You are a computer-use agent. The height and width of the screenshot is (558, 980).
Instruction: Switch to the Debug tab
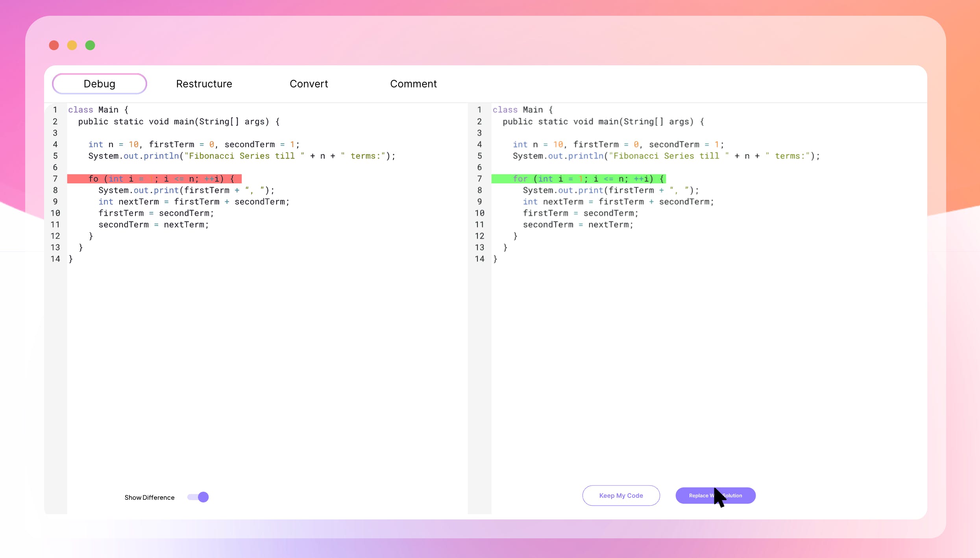[99, 84]
